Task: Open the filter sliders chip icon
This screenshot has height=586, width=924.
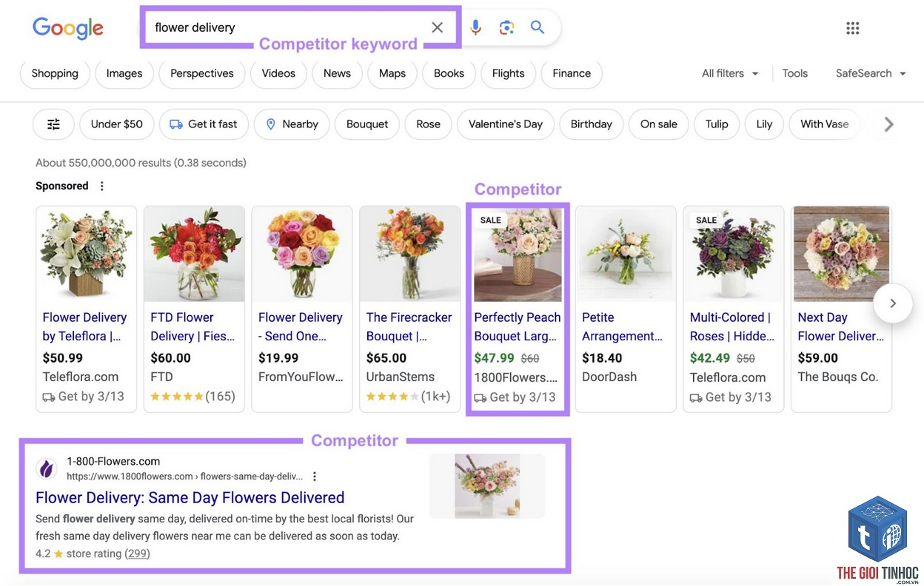Action: (x=53, y=124)
